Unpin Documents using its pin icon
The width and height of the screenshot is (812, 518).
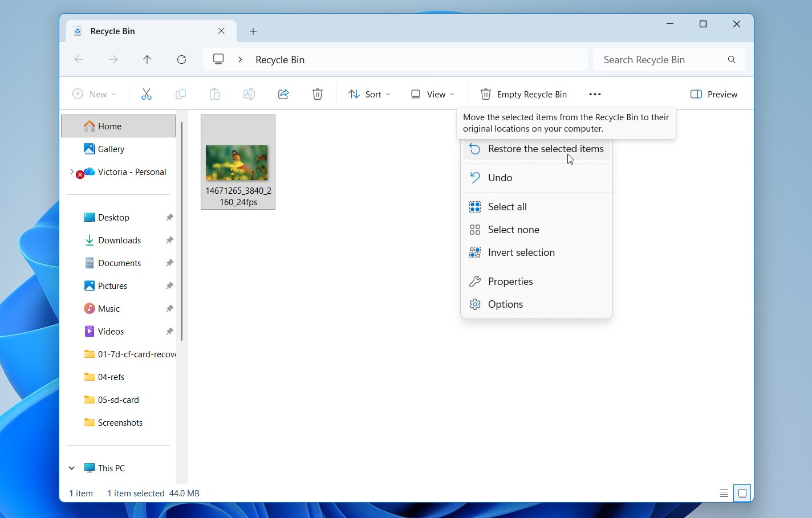click(169, 263)
